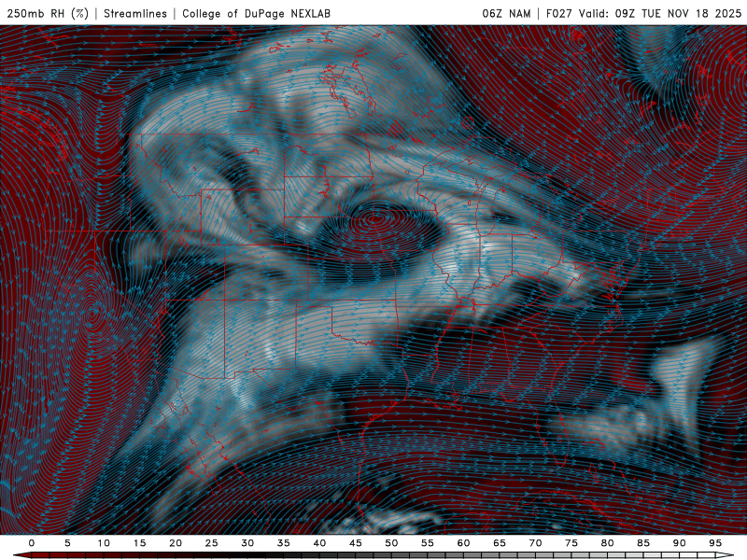The height and width of the screenshot is (560, 747).
Task: Click the "250mb RH (%)" title text
Action: (x=48, y=13)
